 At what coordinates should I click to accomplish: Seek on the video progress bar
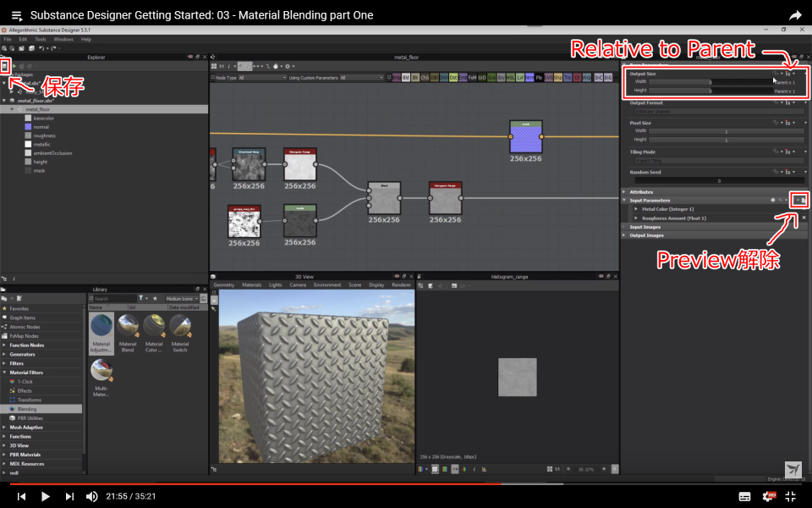406,484
